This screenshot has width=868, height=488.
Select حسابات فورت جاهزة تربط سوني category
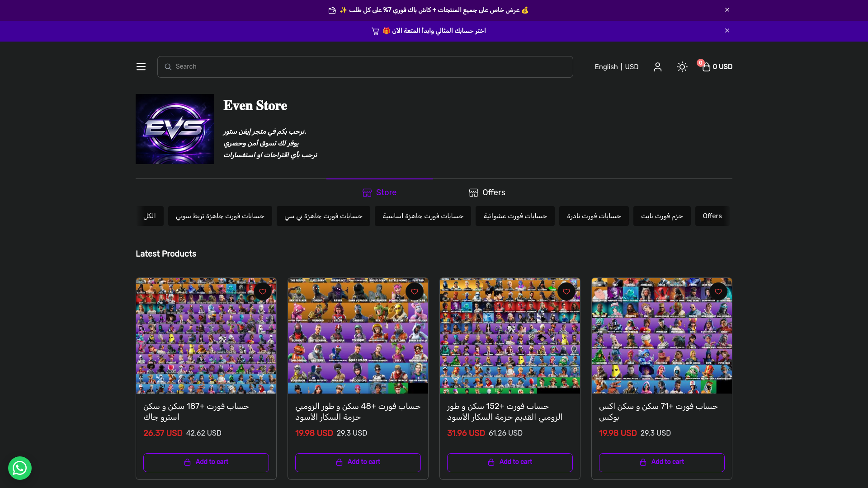(x=220, y=216)
